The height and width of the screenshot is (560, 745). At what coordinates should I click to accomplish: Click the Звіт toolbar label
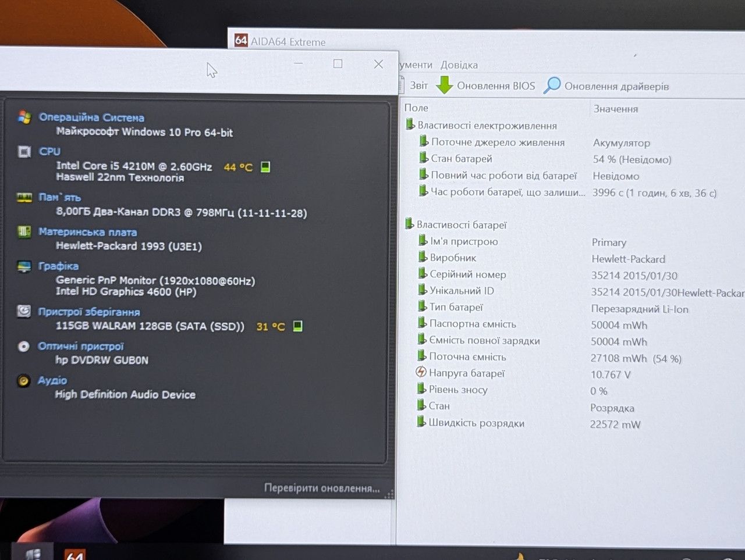tap(418, 85)
